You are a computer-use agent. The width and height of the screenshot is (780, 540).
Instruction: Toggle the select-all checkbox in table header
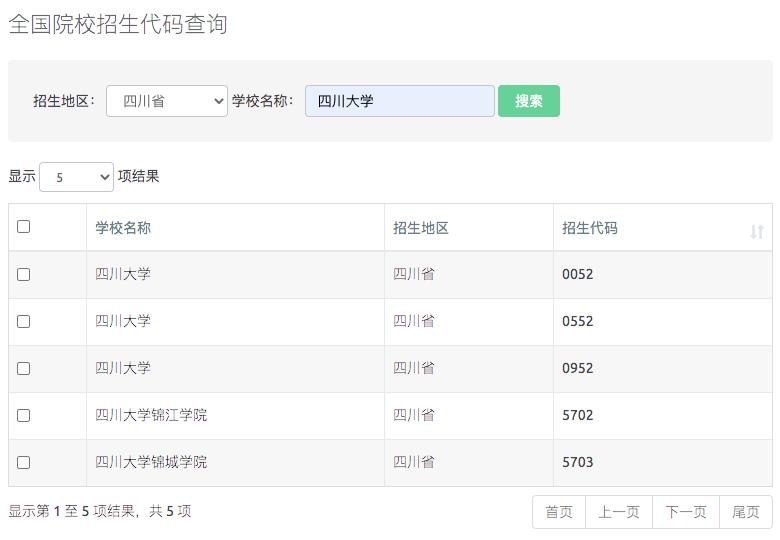23,227
